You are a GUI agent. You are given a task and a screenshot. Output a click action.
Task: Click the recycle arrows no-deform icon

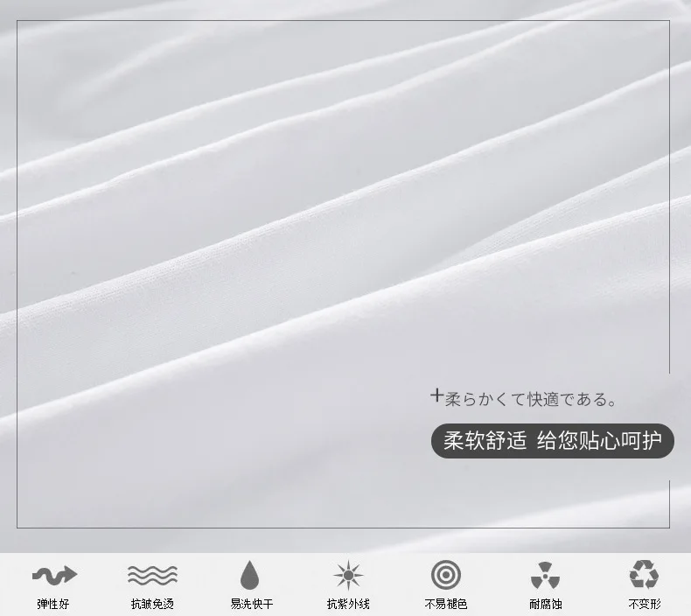pyautogui.click(x=644, y=574)
